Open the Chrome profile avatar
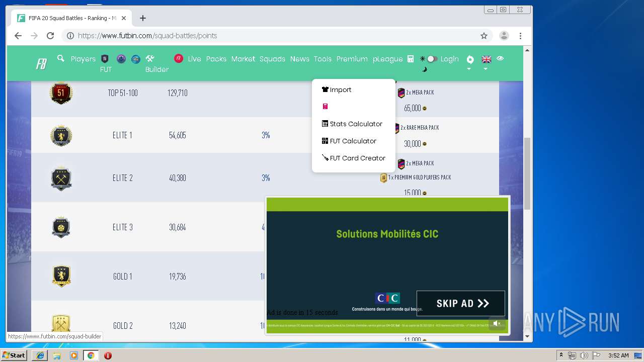 tap(504, 36)
